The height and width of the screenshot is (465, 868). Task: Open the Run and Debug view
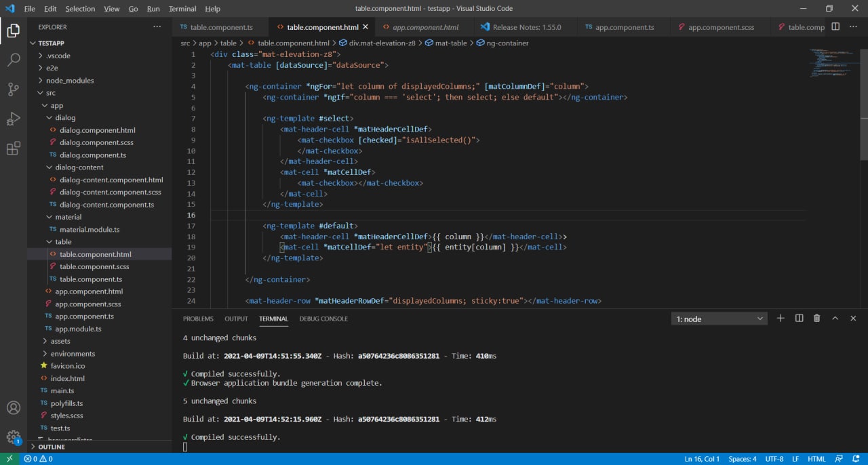coord(14,119)
